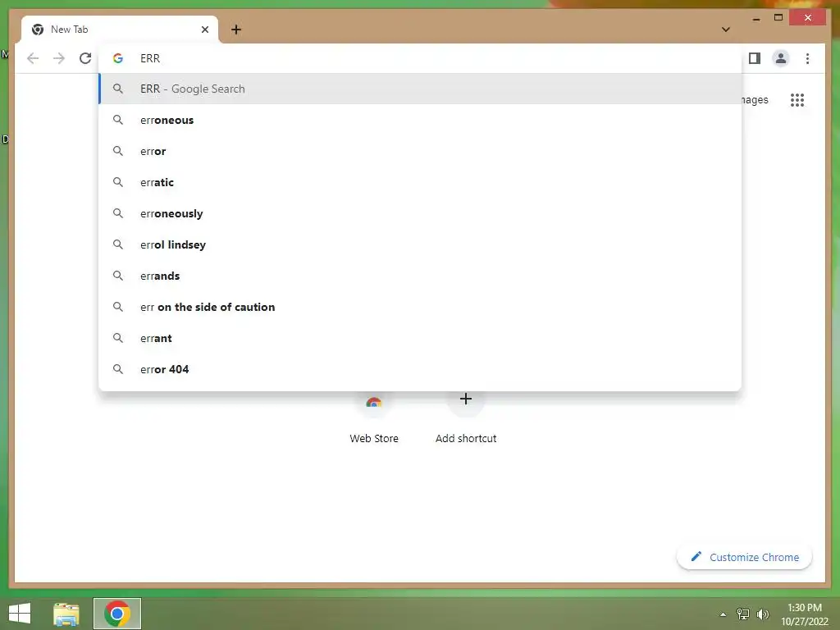Show hidden tray icons arrow
This screenshot has width=840, height=630.
point(723,614)
